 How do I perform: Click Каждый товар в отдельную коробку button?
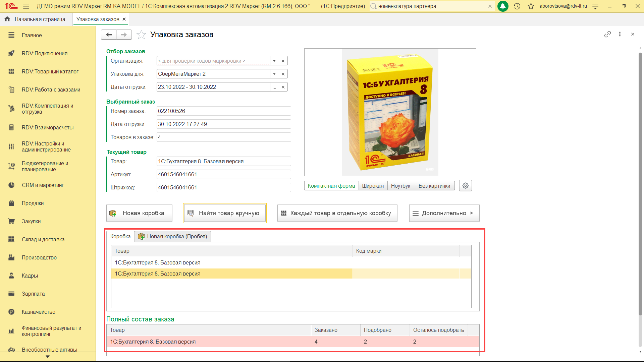coord(337,213)
